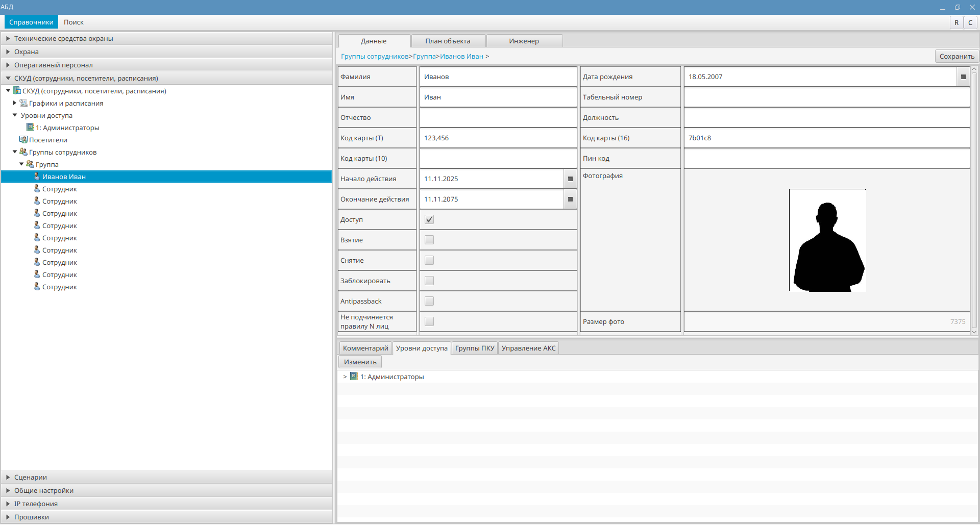Toggle the Antipassback checkbox

[429, 302]
